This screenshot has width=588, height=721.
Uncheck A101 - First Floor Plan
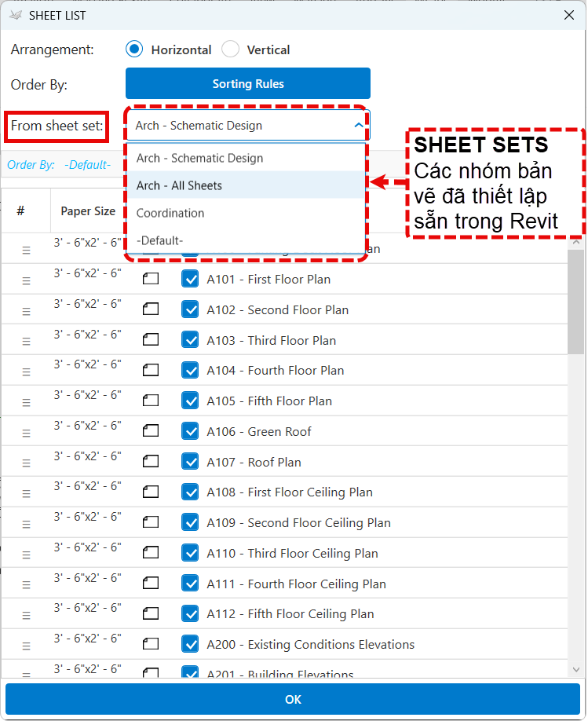coord(190,279)
